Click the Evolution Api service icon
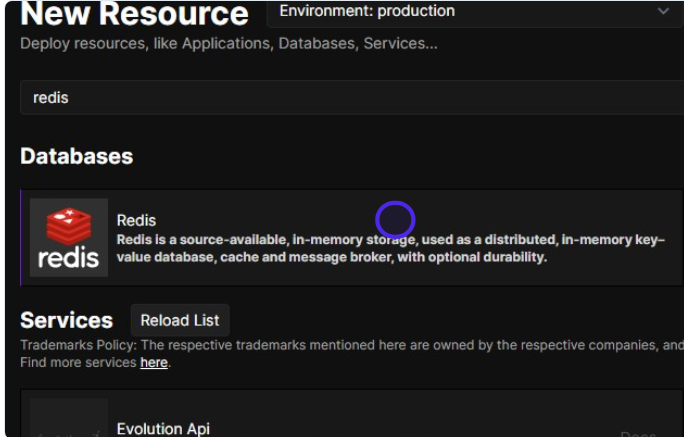This screenshot has width=684, height=437. 68,420
